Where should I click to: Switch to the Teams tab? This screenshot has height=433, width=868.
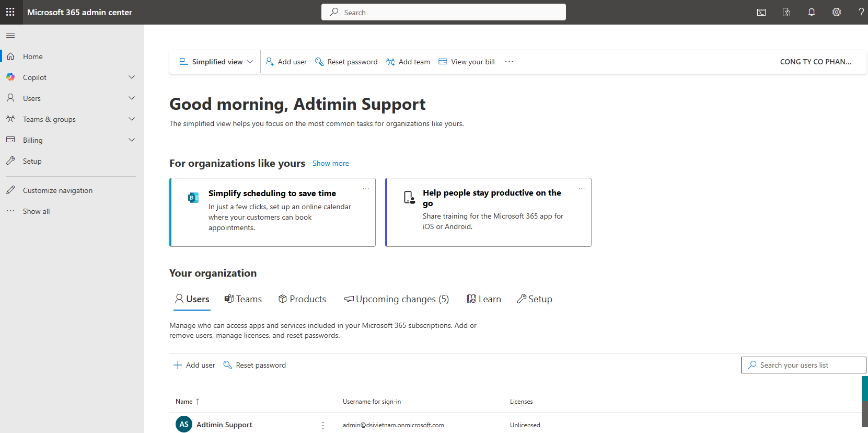click(243, 299)
